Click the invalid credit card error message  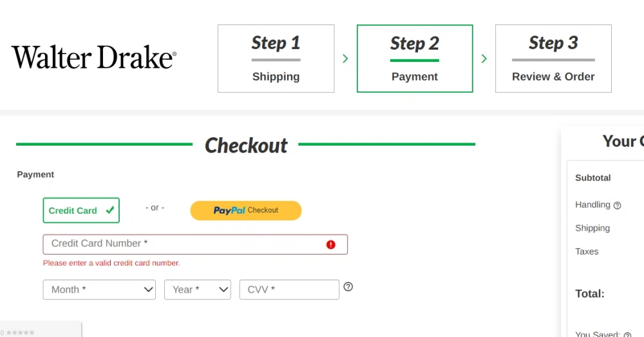coord(111,263)
